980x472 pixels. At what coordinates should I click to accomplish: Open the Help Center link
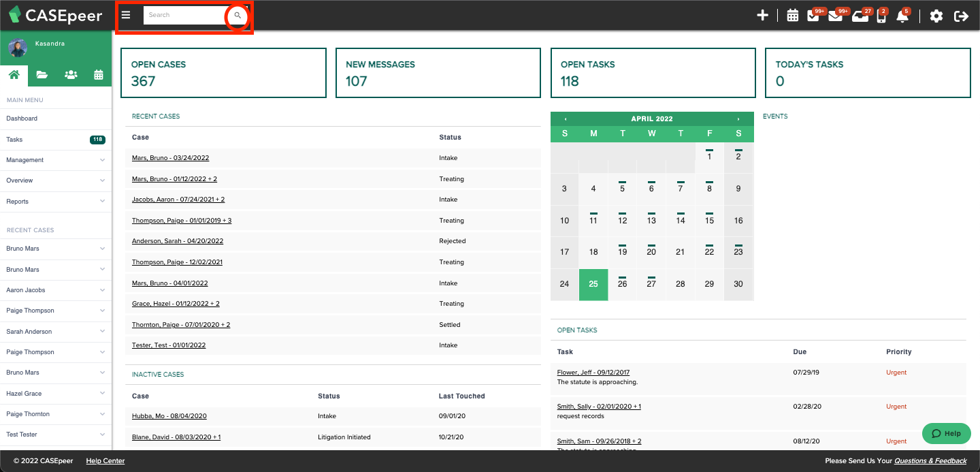pos(105,460)
